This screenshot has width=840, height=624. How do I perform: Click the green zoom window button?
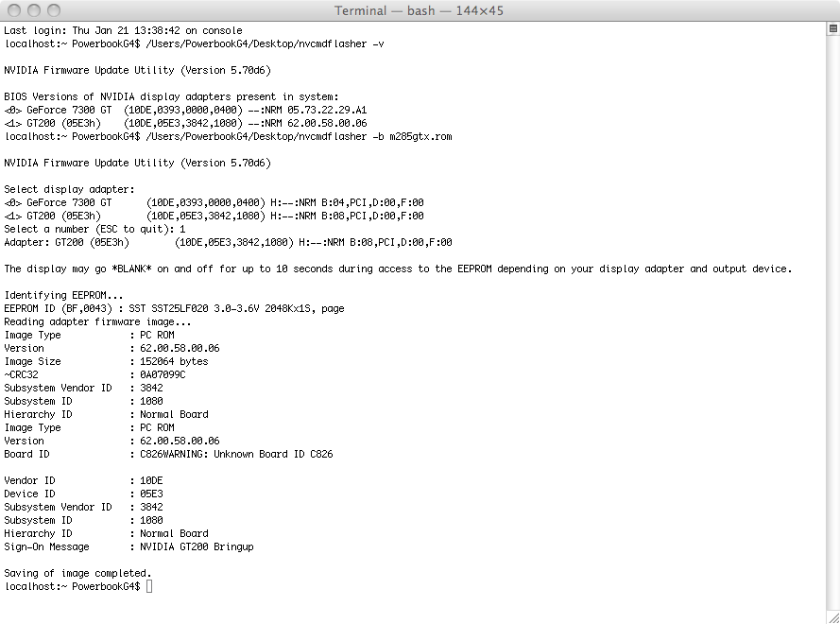(54, 10)
